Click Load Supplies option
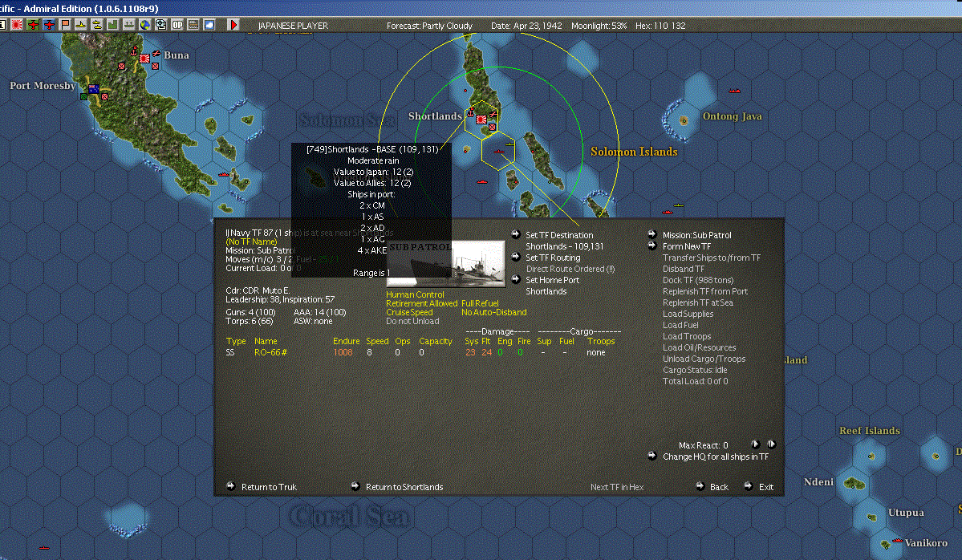Image resolution: width=962 pixels, height=560 pixels. (688, 314)
